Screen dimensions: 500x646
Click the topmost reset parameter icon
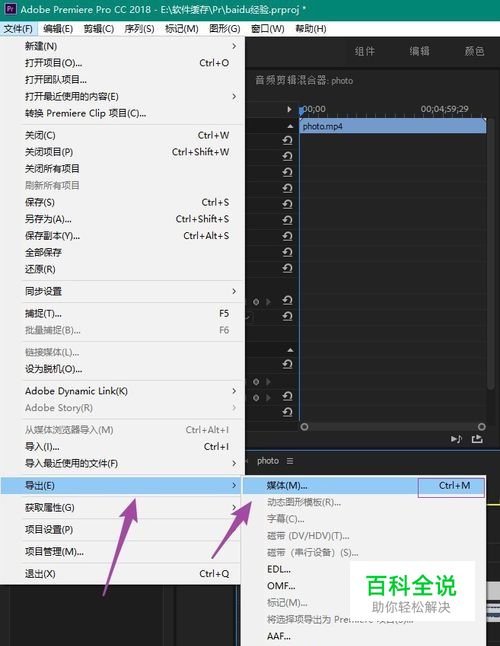[x=287, y=140]
